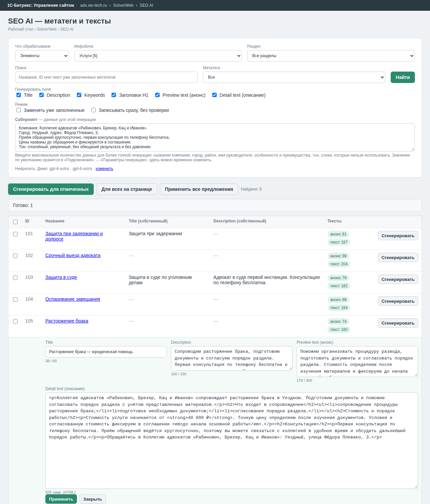This screenshot has width=430, height=504.
Task: Select all rows with header checkbox
Action: [15, 222]
